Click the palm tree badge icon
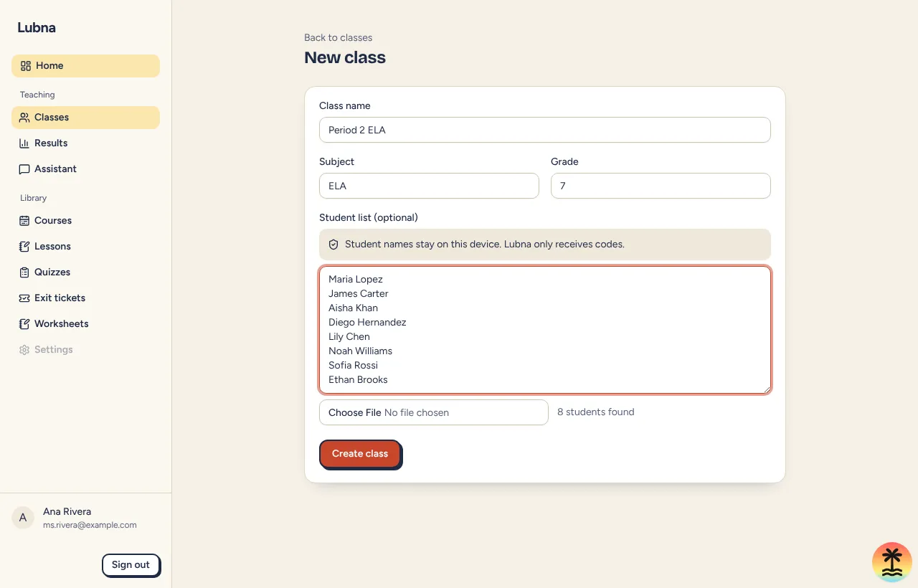918x588 pixels. point(892,562)
